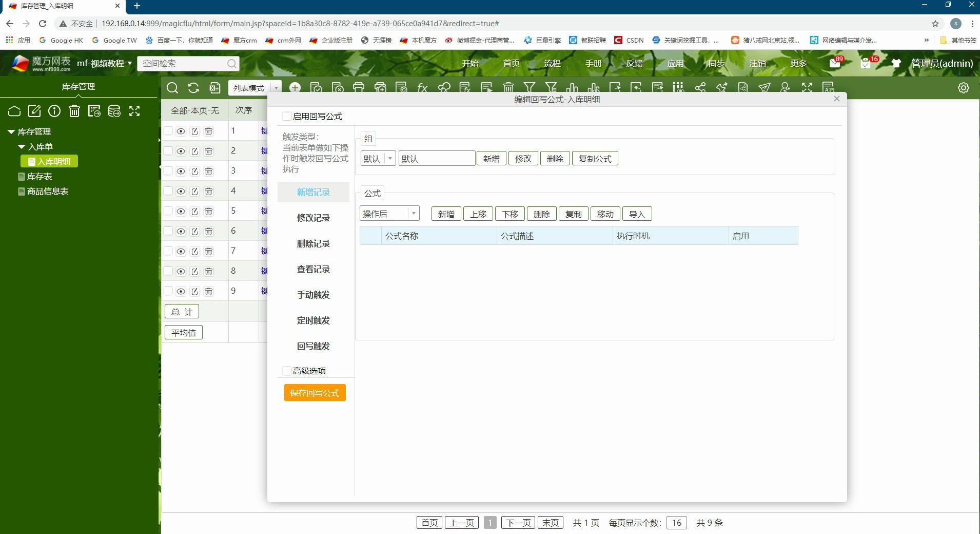Click the share nodes icon
980x534 pixels.
(700, 88)
